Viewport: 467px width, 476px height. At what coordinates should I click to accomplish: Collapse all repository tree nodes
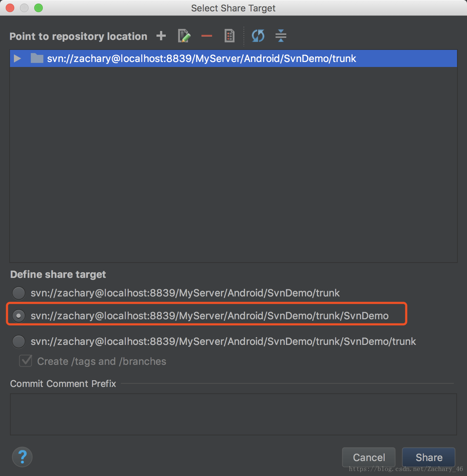pyautogui.click(x=281, y=36)
